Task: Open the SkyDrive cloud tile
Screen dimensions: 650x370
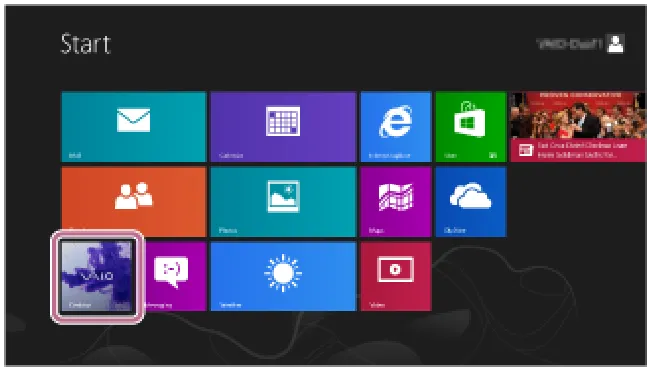Action: click(471, 201)
